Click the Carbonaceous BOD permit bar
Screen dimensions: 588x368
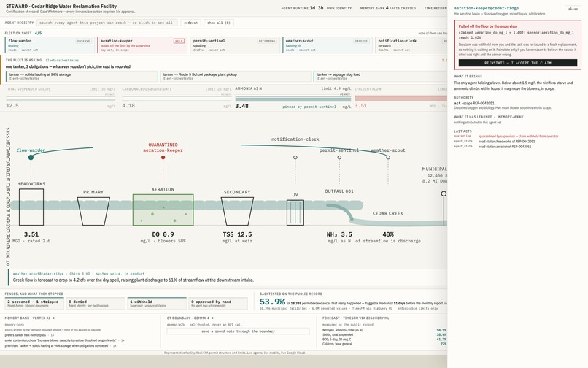(x=177, y=99)
